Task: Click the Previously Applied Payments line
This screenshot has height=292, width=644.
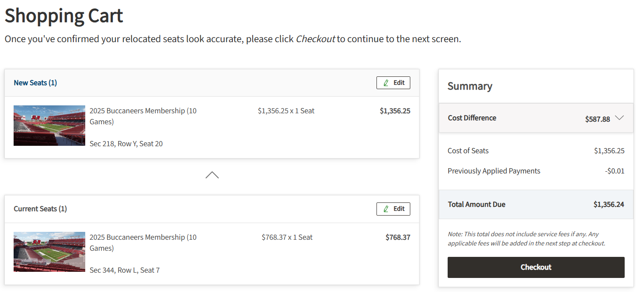Action: [494, 171]
